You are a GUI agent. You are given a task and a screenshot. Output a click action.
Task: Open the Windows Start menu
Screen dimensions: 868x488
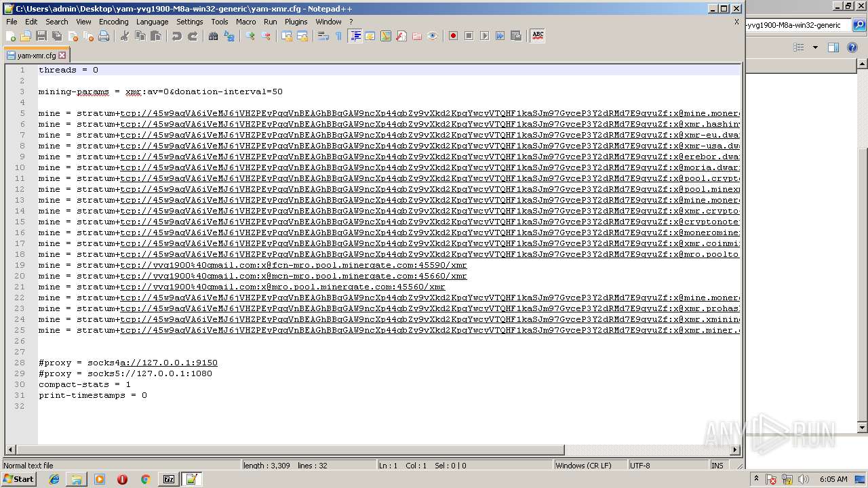[18, 479]
